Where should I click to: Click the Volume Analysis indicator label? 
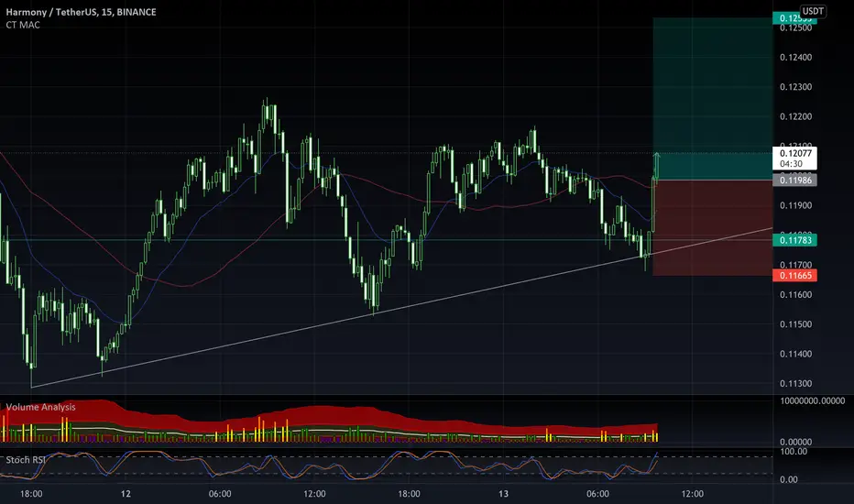41,407
